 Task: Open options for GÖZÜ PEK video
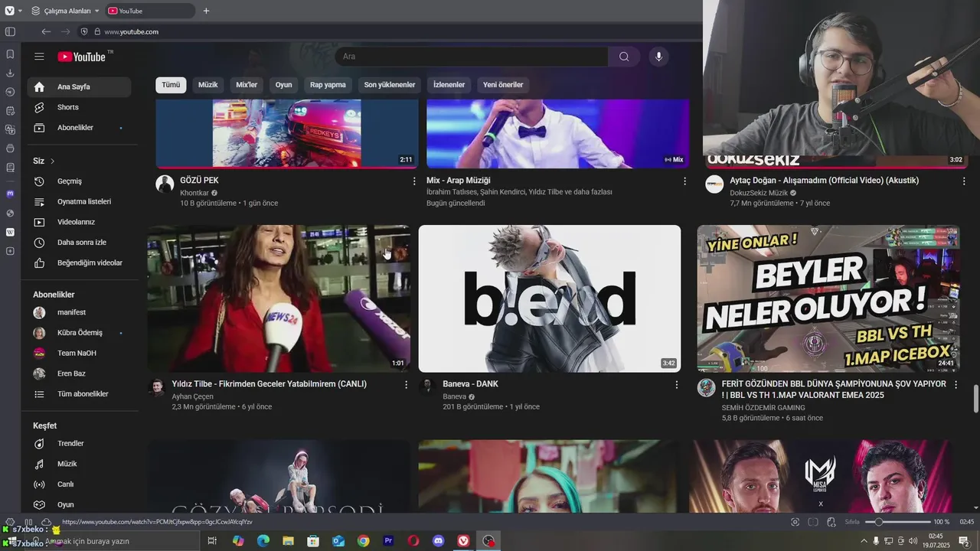pos(414,181)
